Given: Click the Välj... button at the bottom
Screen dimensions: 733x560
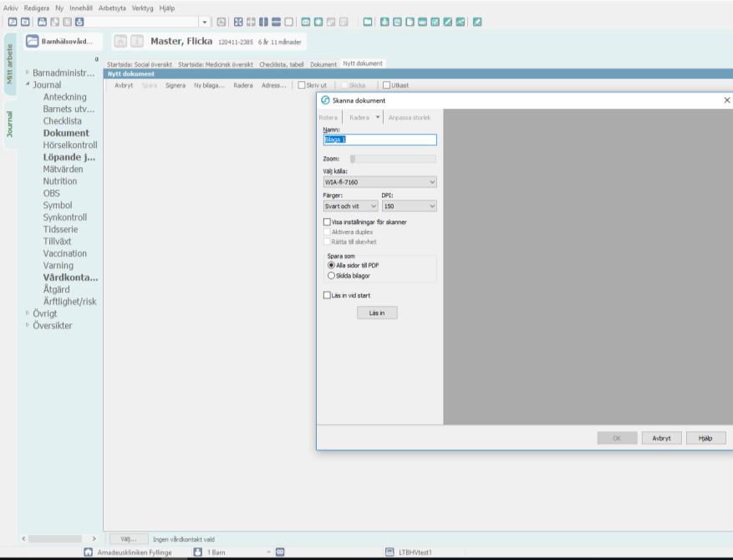Looking at the screenshot, I should pos(129,539).
